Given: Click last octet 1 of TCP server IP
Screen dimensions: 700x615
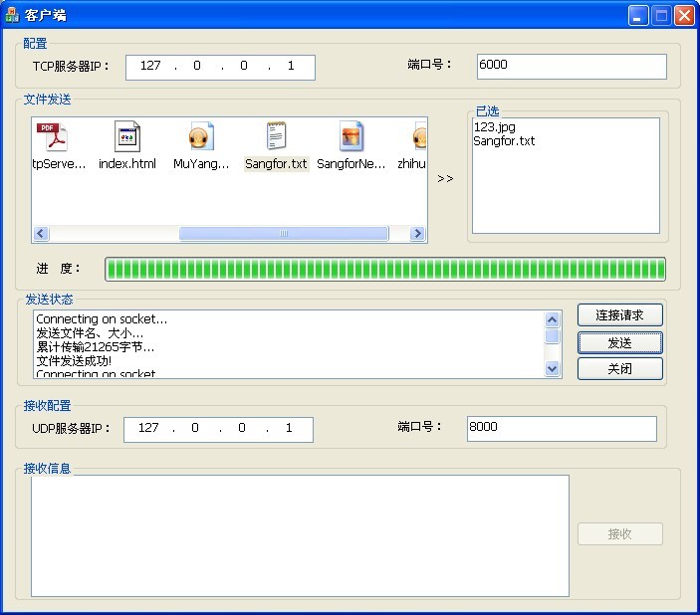Looking at the screenshot, I should coord(291,66).
